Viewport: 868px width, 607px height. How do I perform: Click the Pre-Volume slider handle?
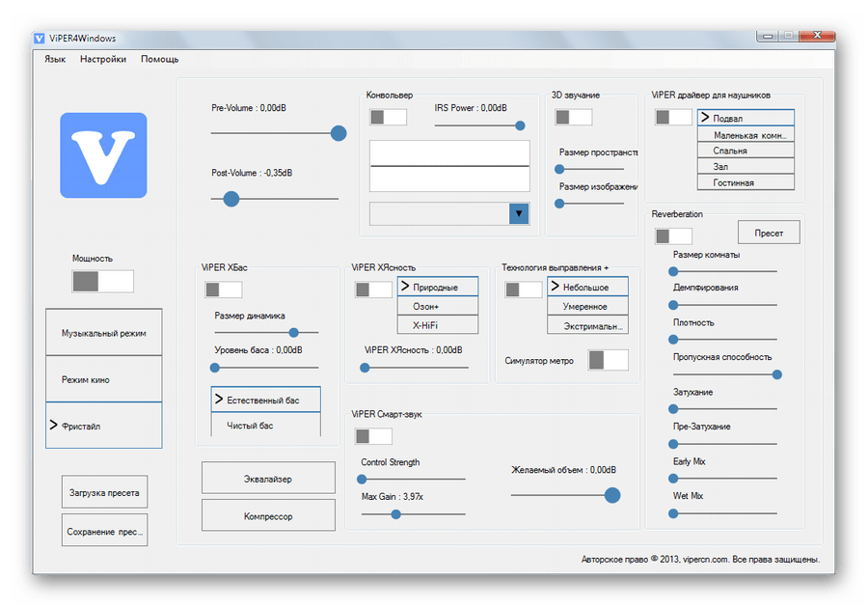(339, 133)
